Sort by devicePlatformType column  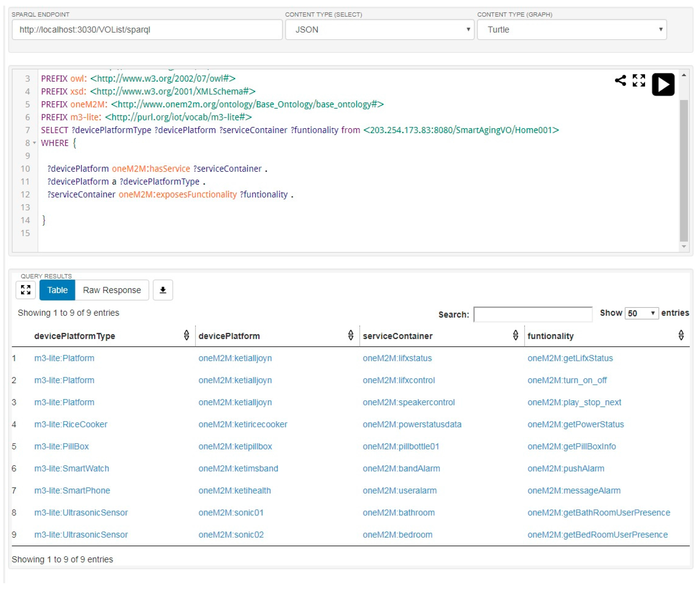(x=186, y=335)
